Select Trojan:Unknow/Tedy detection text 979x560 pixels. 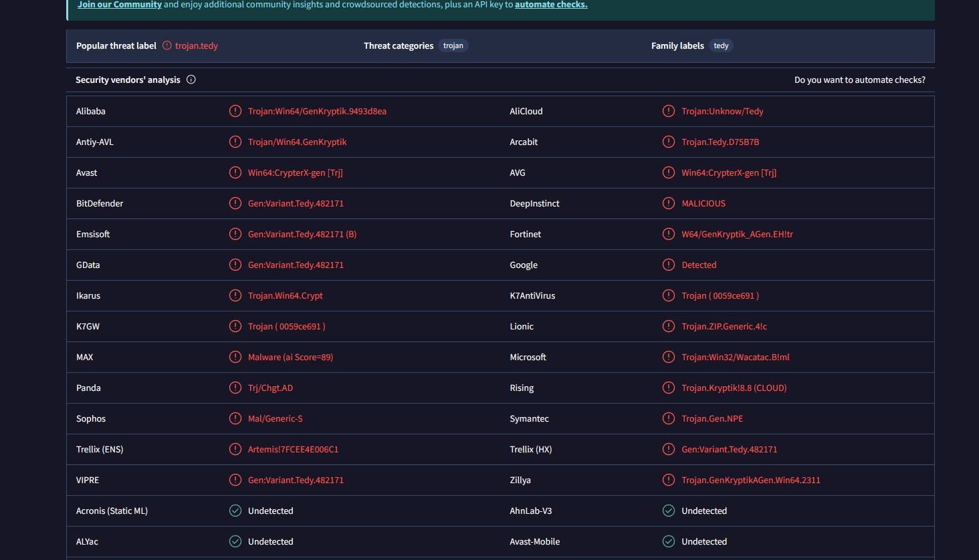[722, 111]
